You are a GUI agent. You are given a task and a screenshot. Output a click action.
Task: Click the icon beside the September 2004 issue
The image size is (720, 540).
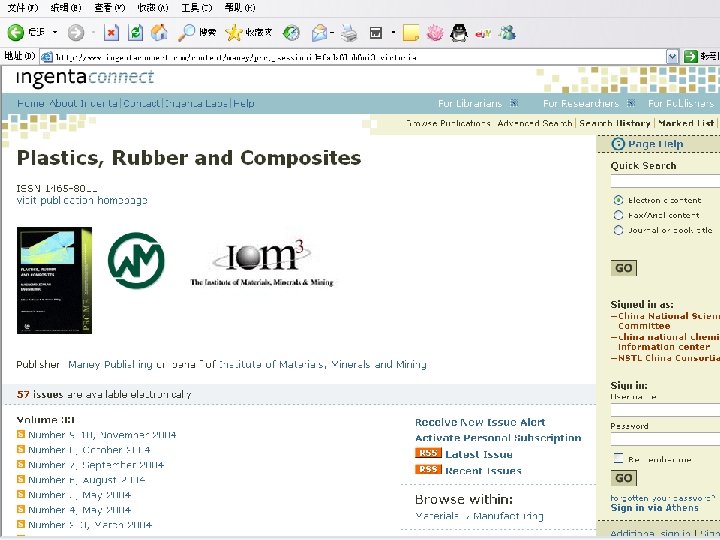(21, 464)
